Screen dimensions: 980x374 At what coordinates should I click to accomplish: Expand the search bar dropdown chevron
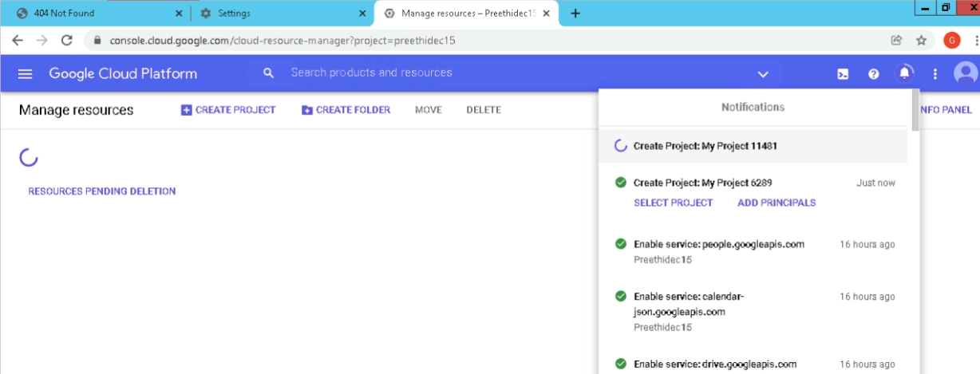point(763,74)
